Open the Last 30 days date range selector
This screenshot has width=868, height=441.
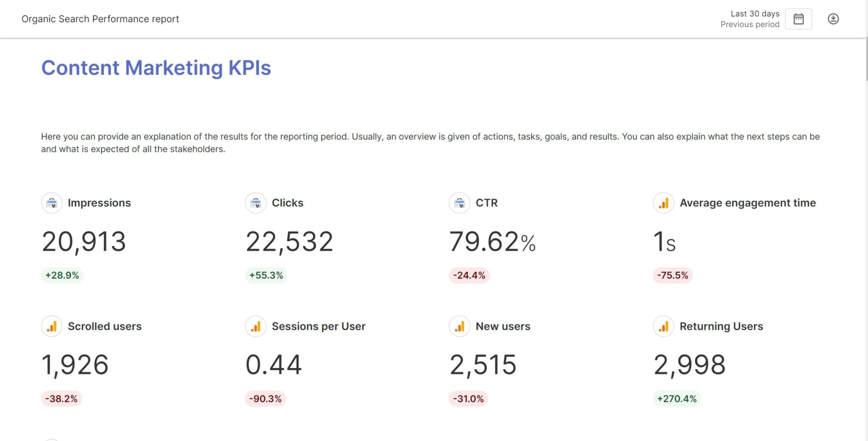pyautogui.click(x=755, y=14)
